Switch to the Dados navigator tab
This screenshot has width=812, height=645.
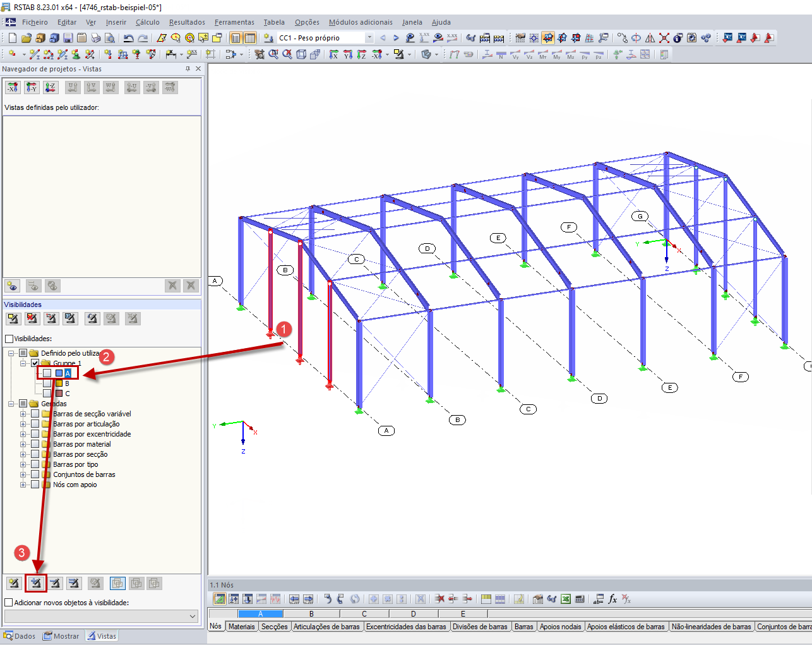pos(20,636)
